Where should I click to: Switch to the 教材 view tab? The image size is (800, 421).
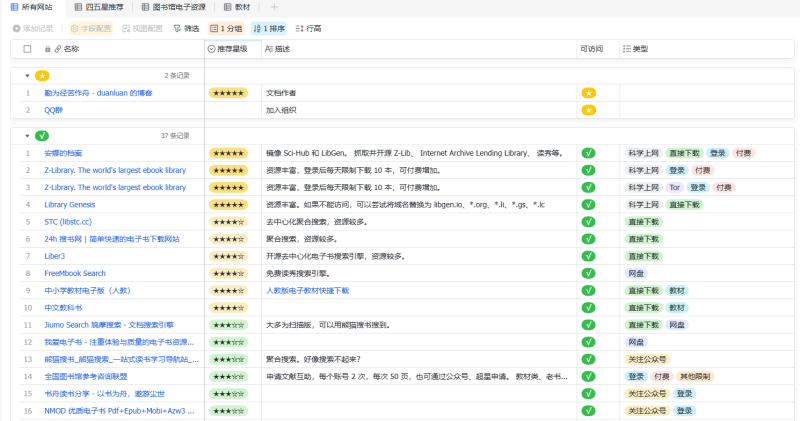[237, 7]
